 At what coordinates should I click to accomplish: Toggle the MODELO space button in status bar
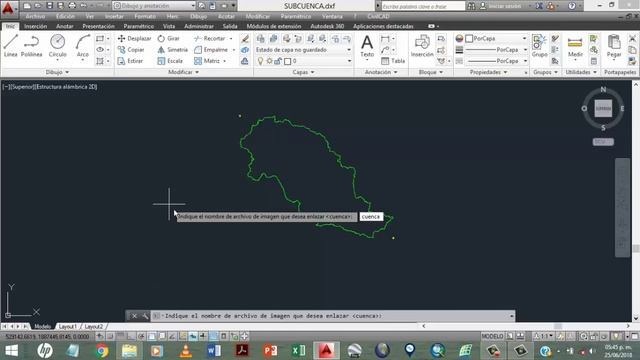click(492, 336)
